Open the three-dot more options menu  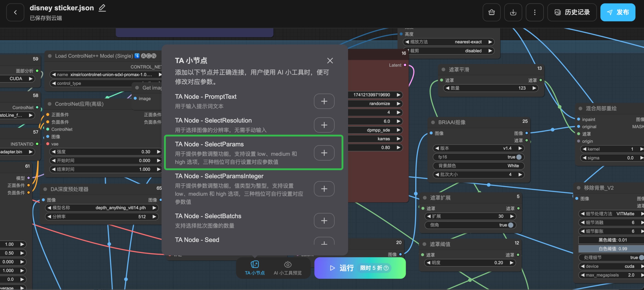click(534, 12)
